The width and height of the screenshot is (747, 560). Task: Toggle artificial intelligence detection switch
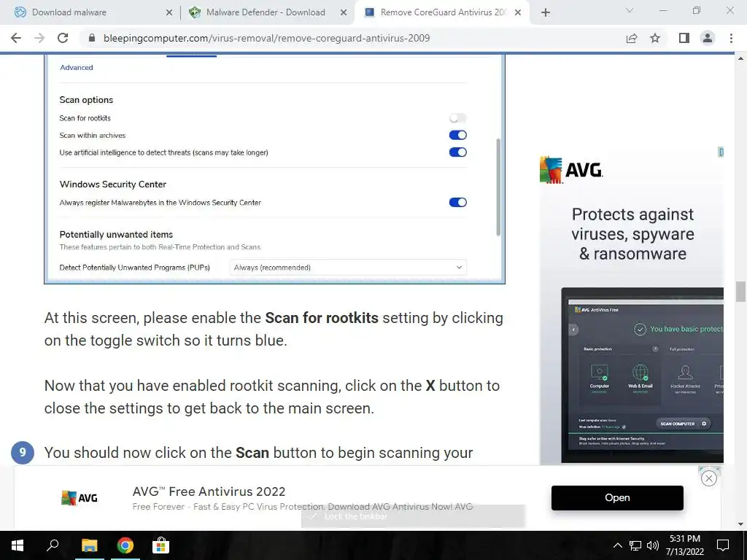tap(458, 152)
